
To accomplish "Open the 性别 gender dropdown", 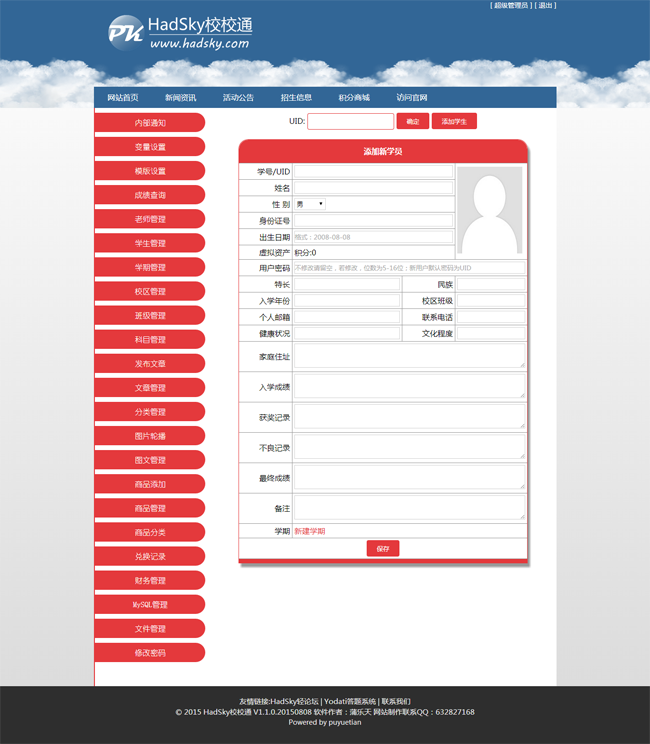I will coord(310,204).
